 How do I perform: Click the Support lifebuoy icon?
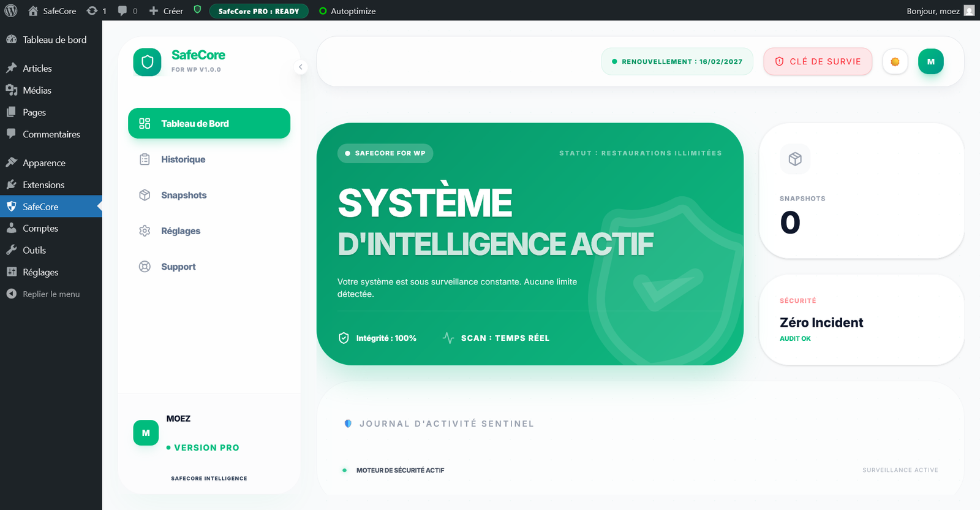point(145,267)
